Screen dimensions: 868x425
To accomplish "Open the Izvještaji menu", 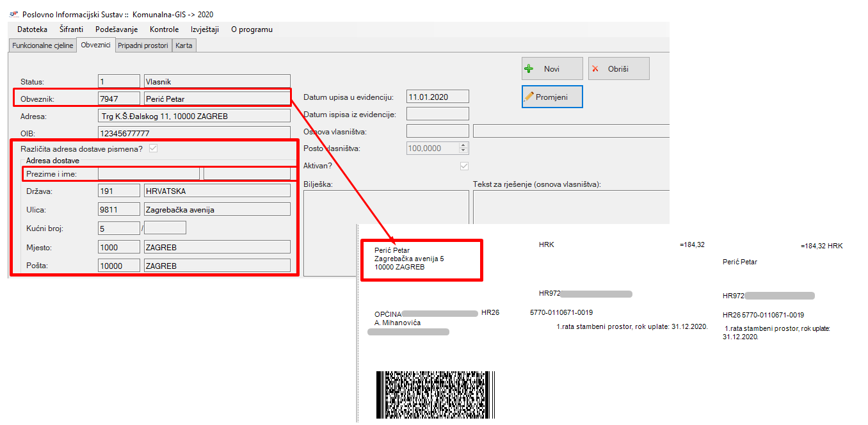I will (x=205, y=29).
